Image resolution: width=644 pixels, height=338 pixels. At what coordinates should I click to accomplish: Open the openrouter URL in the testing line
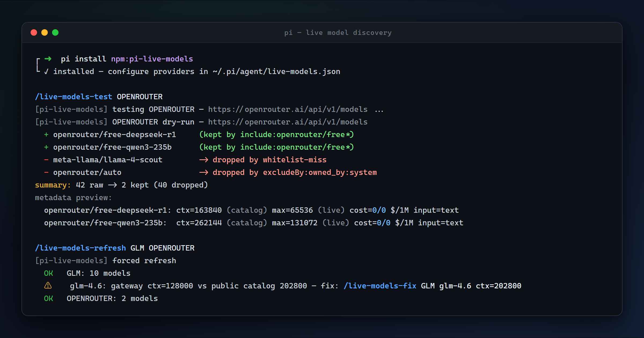coord(288,109)
